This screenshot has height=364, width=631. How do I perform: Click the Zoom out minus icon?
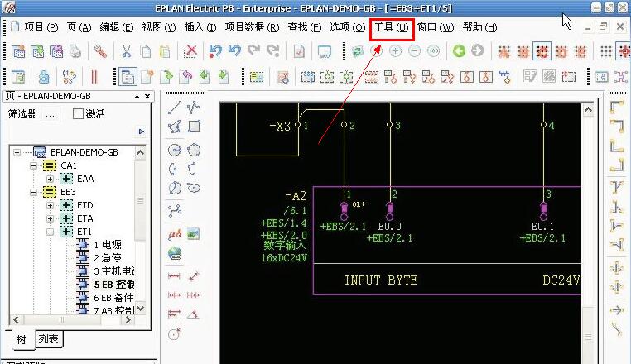(415, 51)
